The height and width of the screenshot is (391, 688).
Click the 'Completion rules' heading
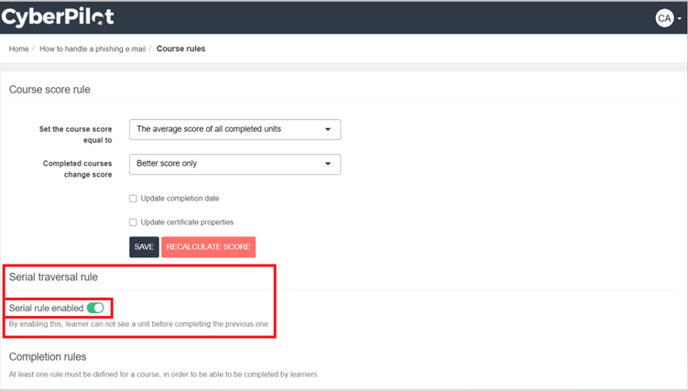point(47,357)
